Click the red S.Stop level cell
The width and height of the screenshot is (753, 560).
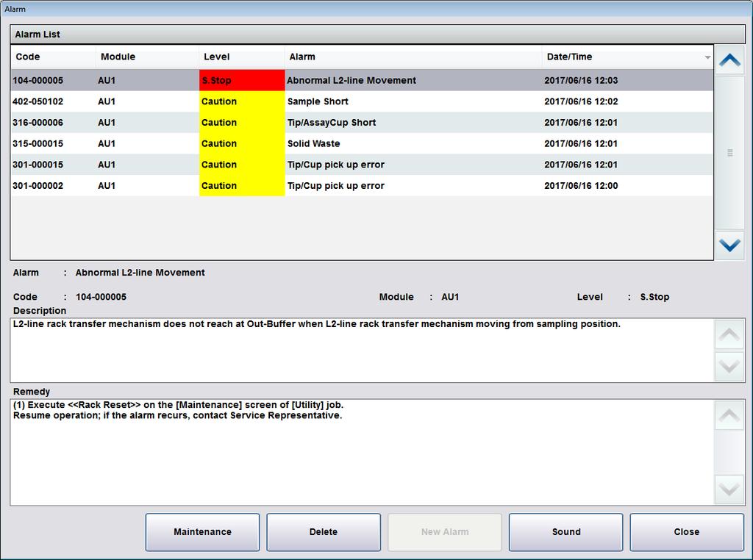pyautogui.click(x=242, y=80)
